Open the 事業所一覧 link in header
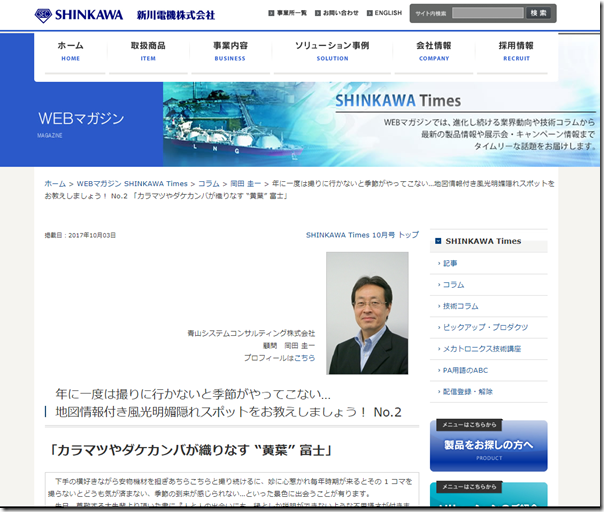 coord(287,13)
